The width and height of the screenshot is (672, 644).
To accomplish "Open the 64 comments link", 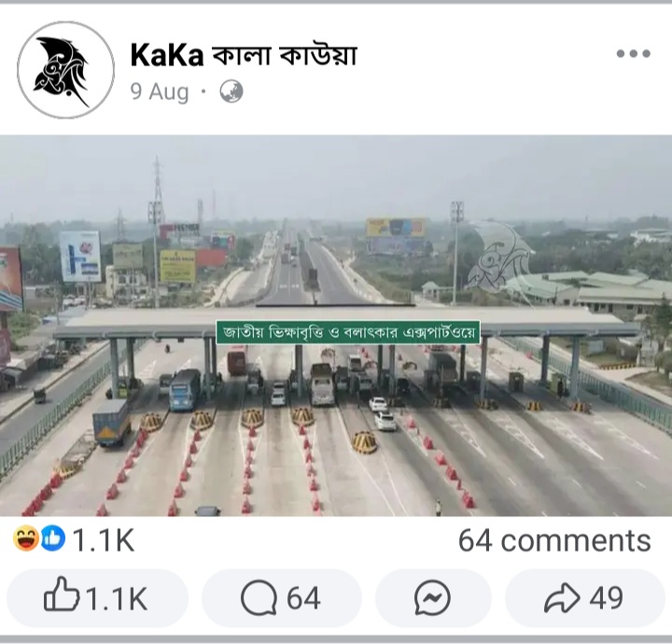I will 553,540.
